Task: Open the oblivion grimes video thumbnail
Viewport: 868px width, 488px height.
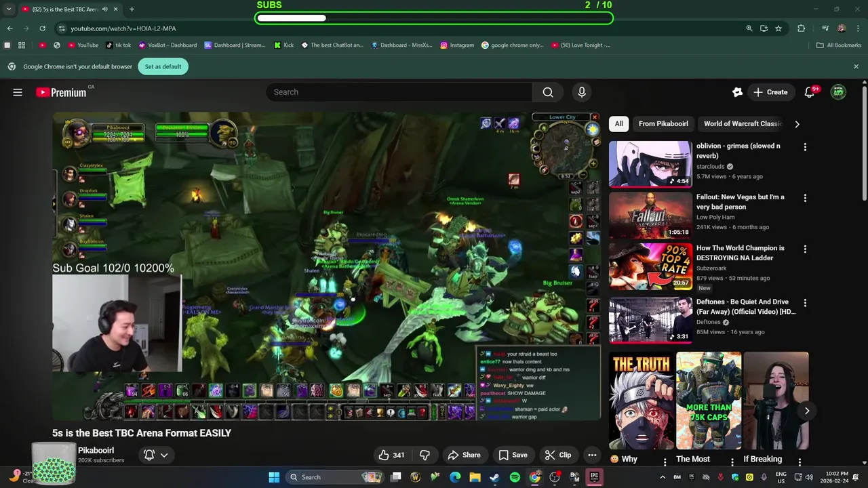Action: (650, 164)
